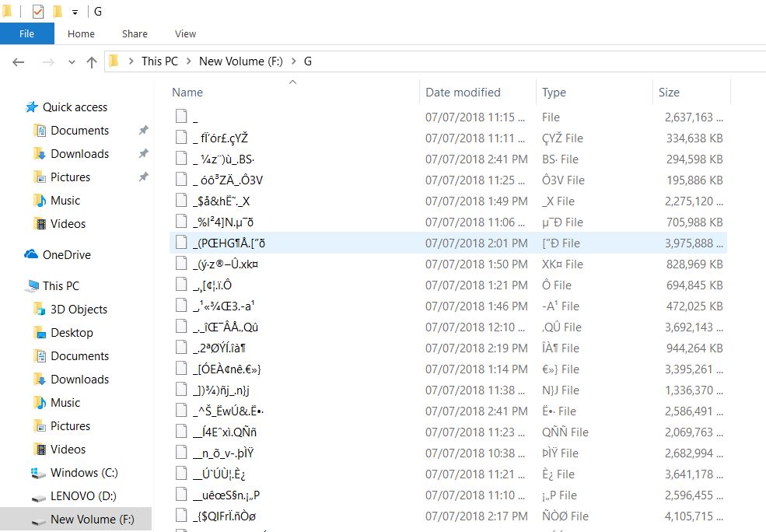The width and height of the screenshot is (766, 532).
Task: Expand the chevron before This PC in address bar
Action: click(131, 61)
